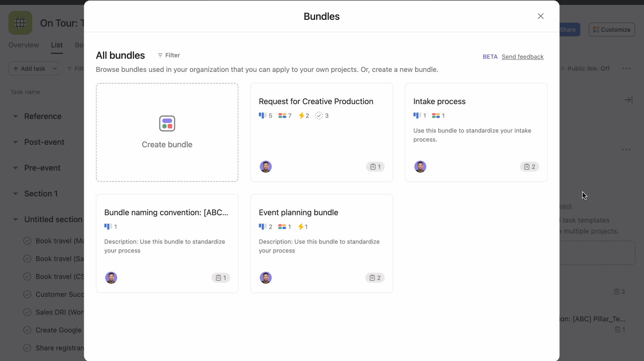Click the lightning rules icon on Event planning bundle
This screenshot has height=361, width=644.
[302, 226]
